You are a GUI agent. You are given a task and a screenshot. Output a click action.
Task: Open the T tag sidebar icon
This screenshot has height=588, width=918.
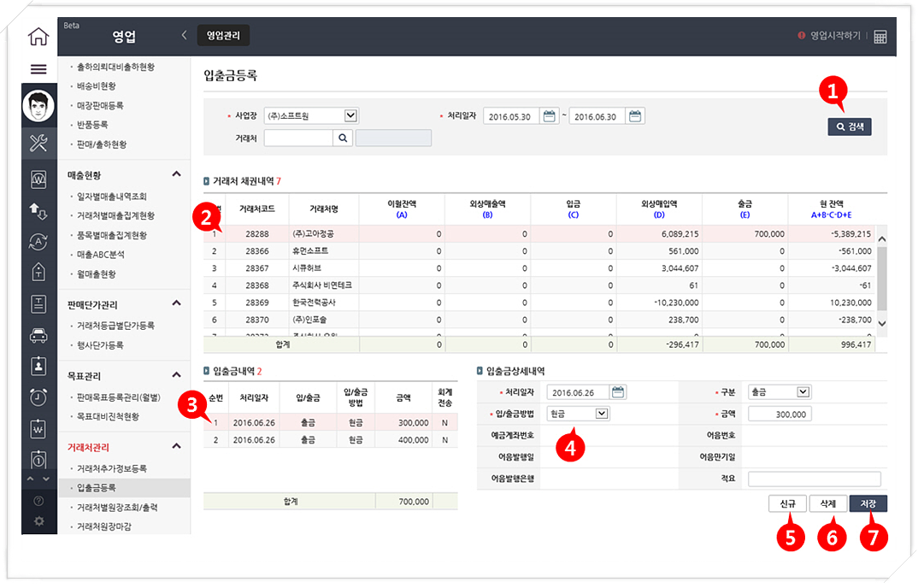[38, 272]
